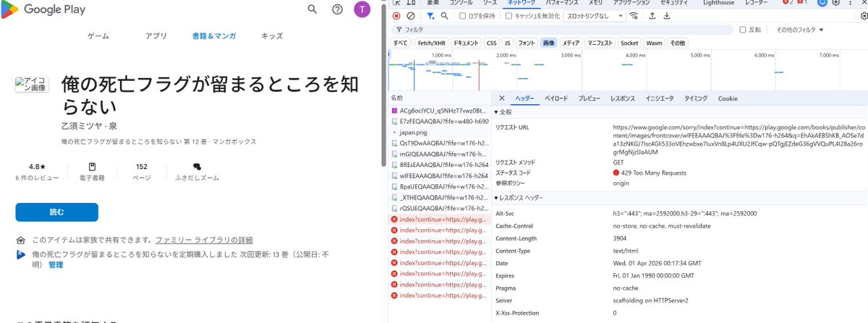Select the Cookie details tab
Viewport: 868px width, 323px height.
point(728,98)
